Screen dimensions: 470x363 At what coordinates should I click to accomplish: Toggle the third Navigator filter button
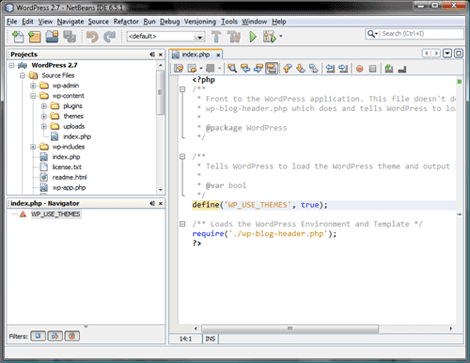tap(72, 336)
